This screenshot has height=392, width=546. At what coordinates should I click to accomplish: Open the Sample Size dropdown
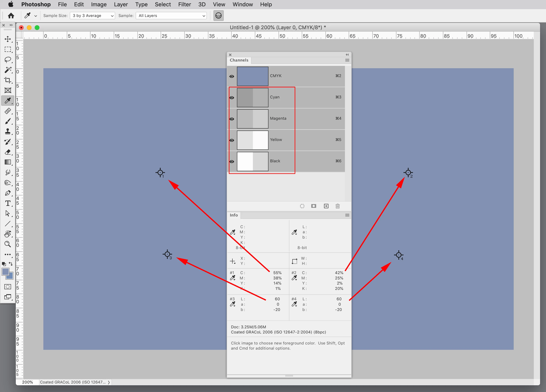click(x=92, y=16)
